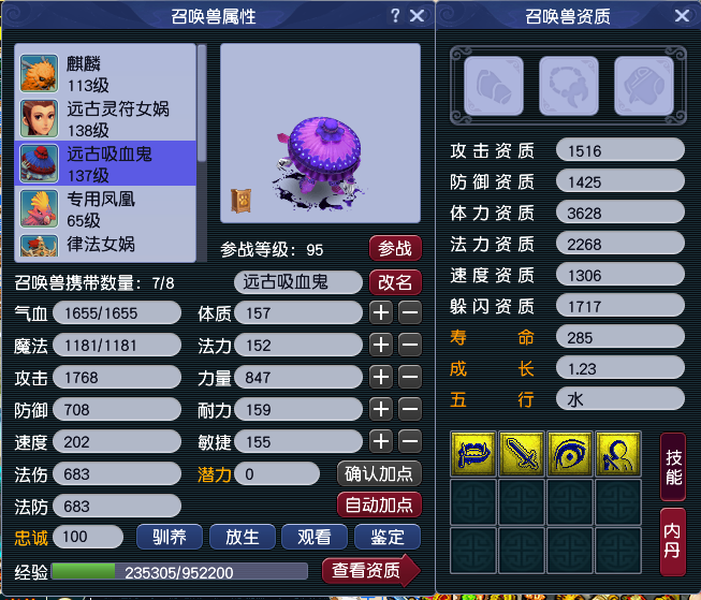
Task: Click the pet name input field
Action: point(298,282)
